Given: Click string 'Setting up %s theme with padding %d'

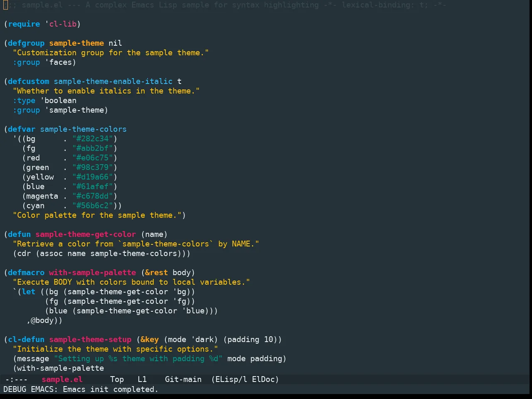Looking at the screenshot, I should (x=138, y=359).
